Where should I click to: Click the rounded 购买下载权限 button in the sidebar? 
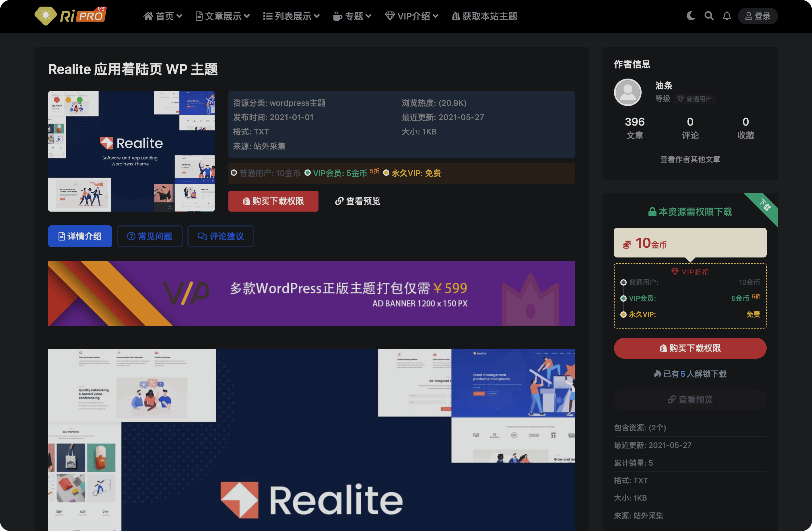[x=690, y=348]
